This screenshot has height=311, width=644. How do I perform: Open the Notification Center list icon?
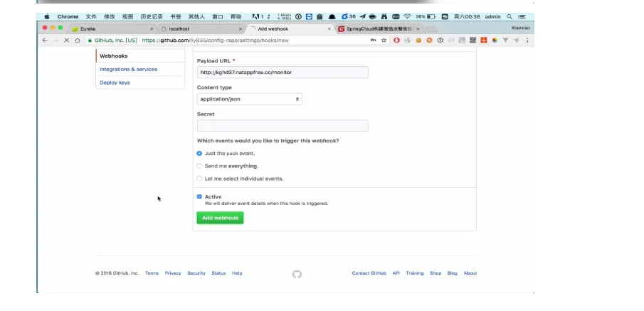tap(522, 17)
